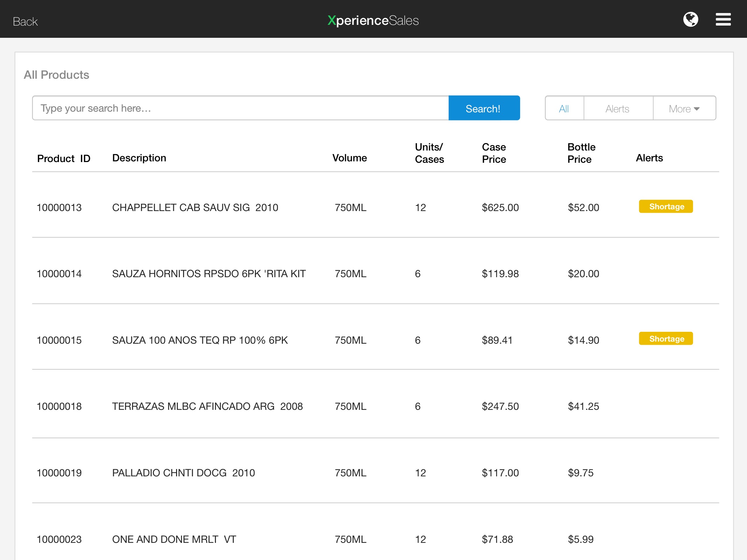Click bottle price $20.00
The image size is (747, 560).
pyautogui.click(x=583, y=274)
